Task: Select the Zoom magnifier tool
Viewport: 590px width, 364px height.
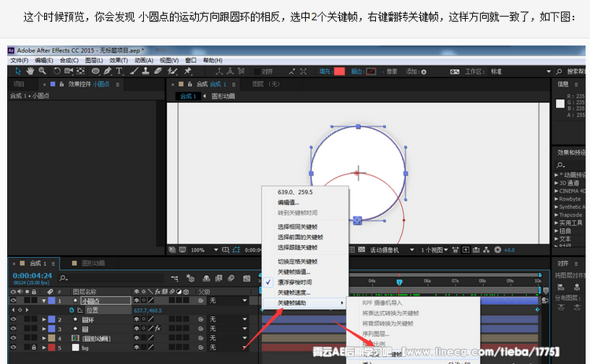Action: point(42,71)
